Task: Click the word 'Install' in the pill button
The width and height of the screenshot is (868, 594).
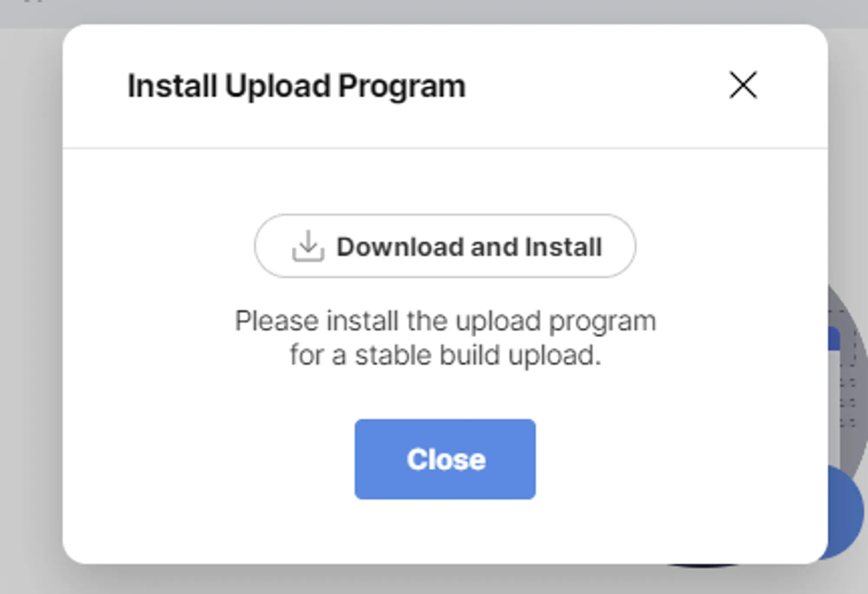Action: [x=563, y=247]
